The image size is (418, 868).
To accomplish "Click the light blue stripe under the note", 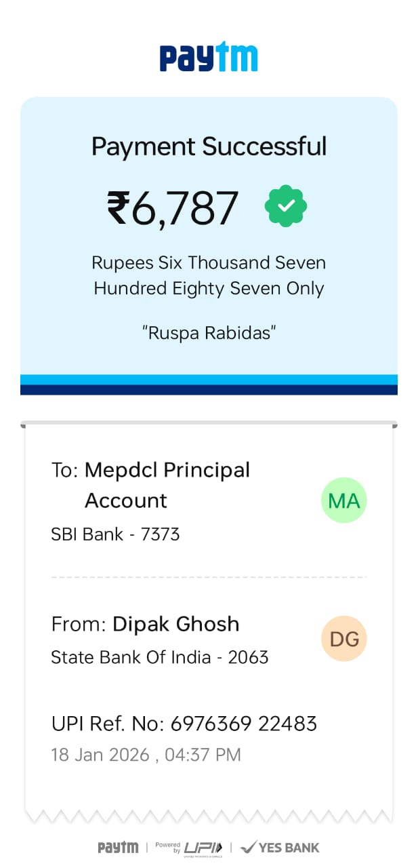I will click(209, 379).
